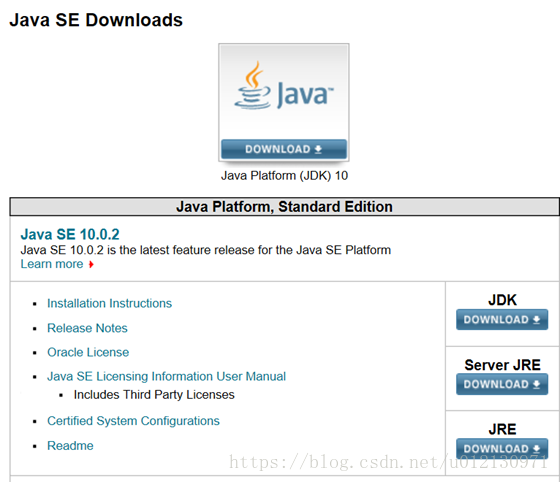Screen dimensions: 560x482
Task: View the Oracle License link
Action: [x=88, y=352]
